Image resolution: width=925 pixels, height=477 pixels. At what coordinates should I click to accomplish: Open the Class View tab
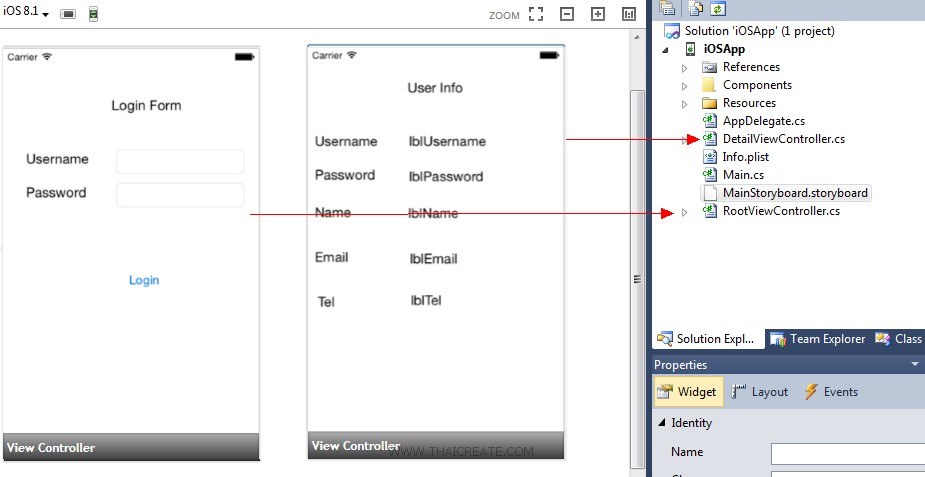pos(898,339)
